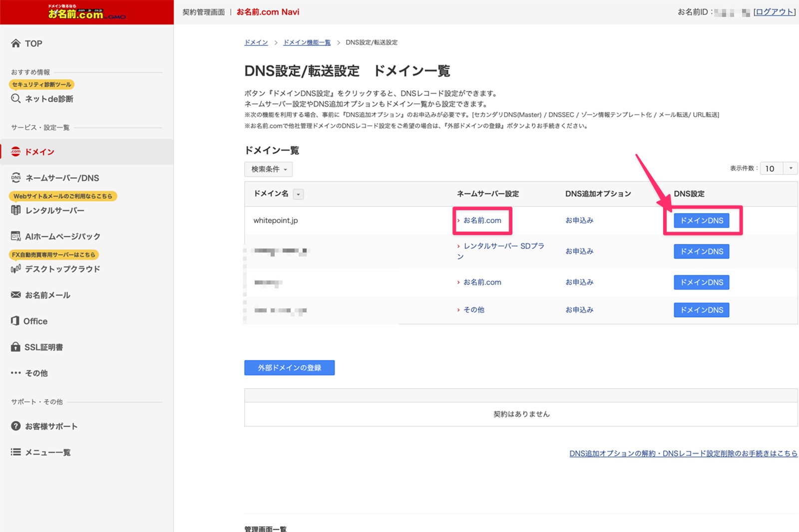Click the ログアウト link
This screenshot has width=799, height=532.
(x=774, y=12)
